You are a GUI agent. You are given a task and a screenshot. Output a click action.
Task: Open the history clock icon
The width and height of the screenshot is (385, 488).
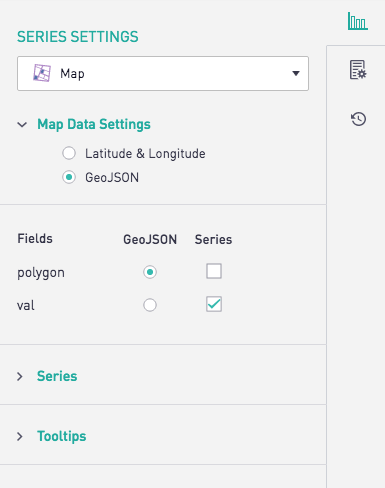pos(358,119)
